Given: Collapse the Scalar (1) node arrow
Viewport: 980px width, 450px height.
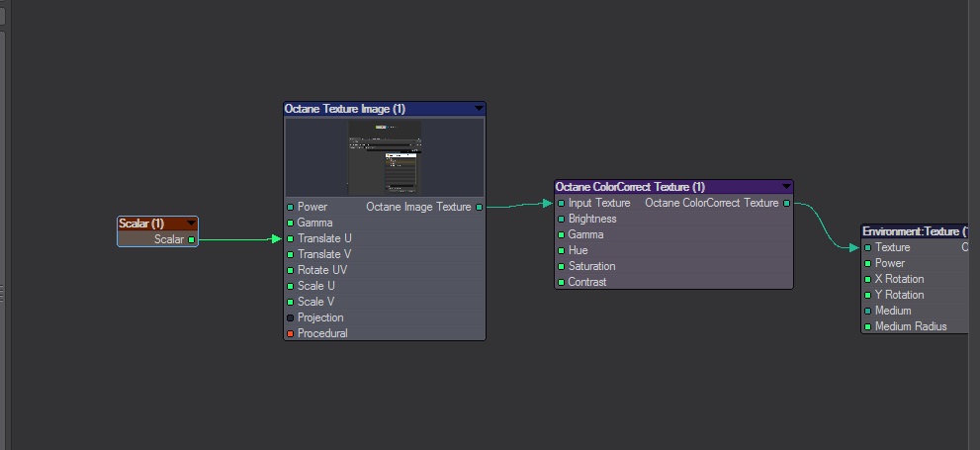Looking at the screenshot, I should [x=191, y=224].
